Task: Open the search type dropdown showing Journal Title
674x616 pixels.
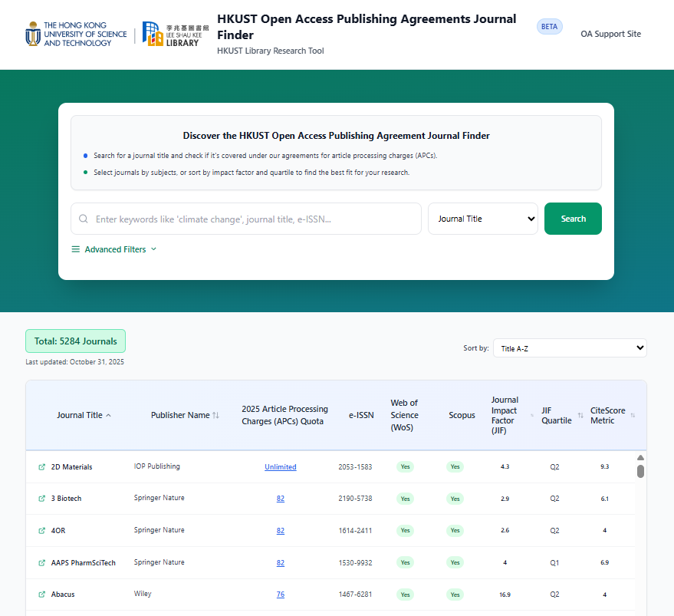Action: coord(483,219)
